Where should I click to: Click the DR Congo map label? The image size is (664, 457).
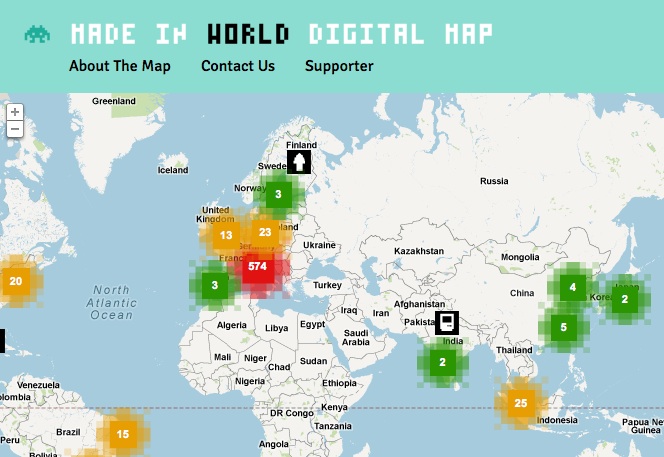(x=292, y=413)
